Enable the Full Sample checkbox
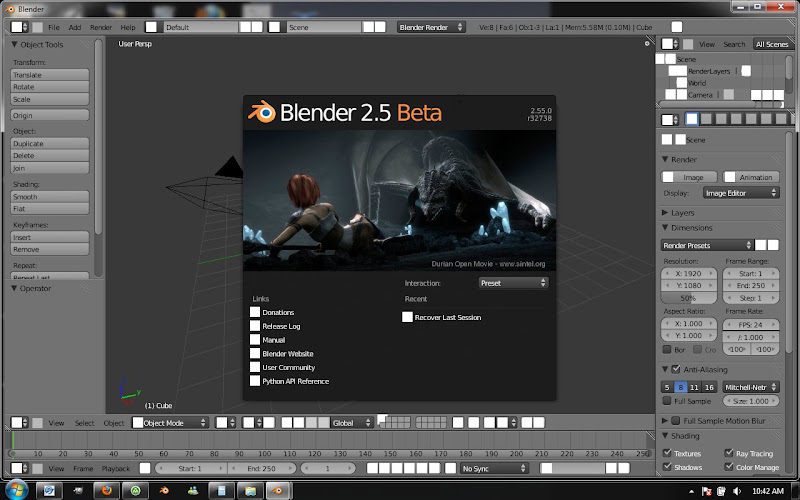 point(666,401)
